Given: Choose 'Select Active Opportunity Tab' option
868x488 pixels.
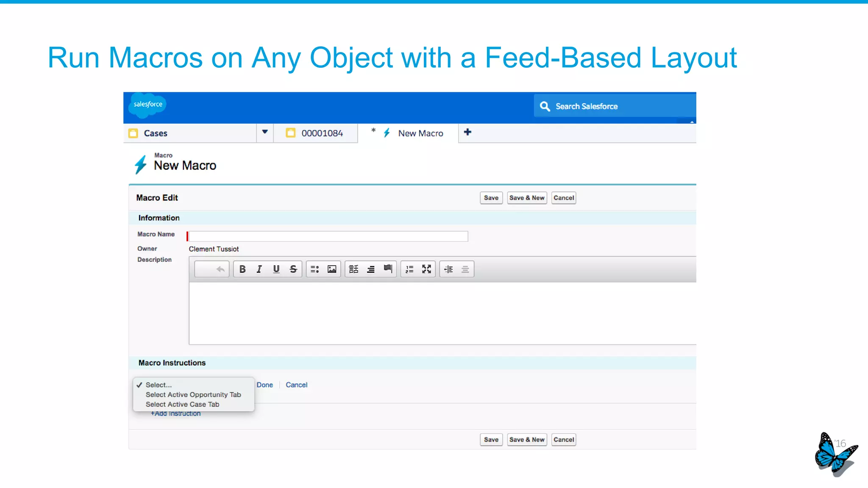Looking at the screenshot, I should (x=194, y=394).
